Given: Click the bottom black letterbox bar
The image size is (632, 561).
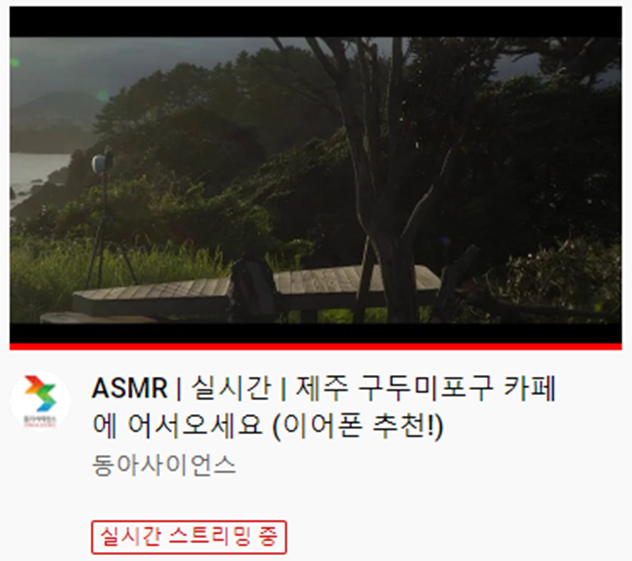Looking at the screenshot, I should pyautogui.click(x=316, y=333).
